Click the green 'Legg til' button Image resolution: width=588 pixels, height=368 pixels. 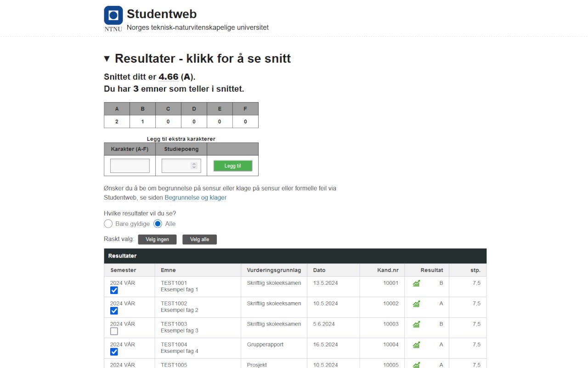232,166
